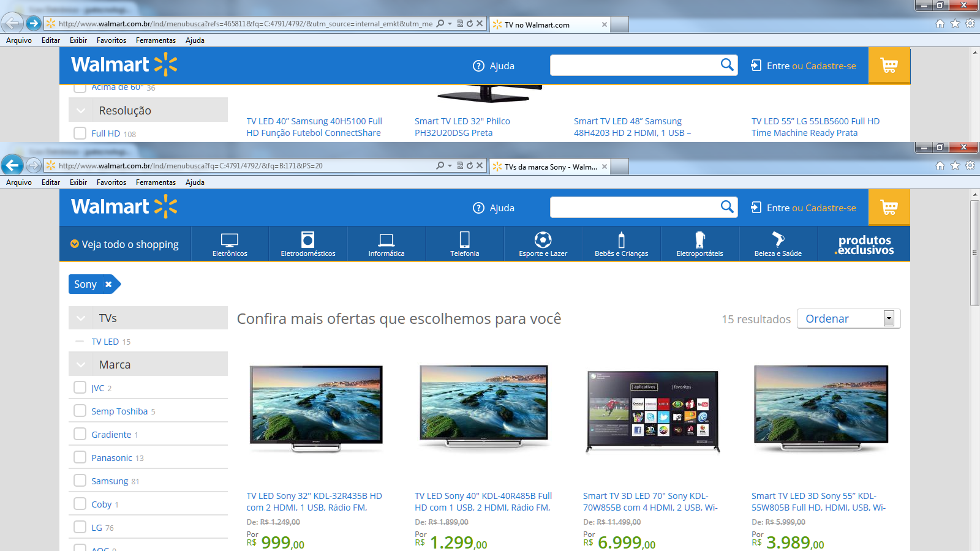The height and width of the screenshot is (551, 980).
Task: Open the Eletrodomésticos category
Action: [x=308, y=244]
